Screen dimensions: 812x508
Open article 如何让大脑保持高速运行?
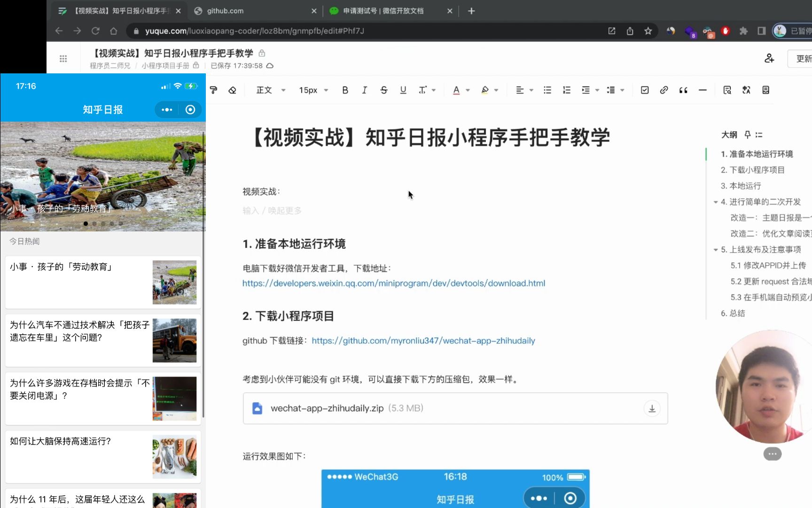click(103, 456)
